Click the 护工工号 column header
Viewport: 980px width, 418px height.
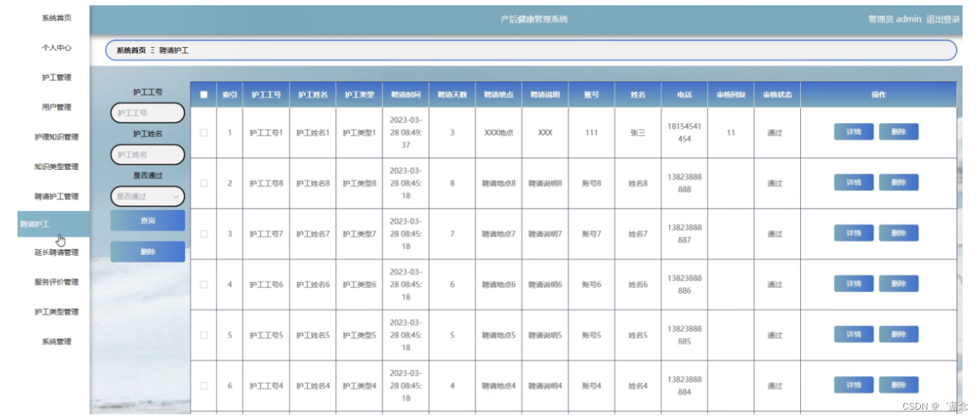coord(266,95)
